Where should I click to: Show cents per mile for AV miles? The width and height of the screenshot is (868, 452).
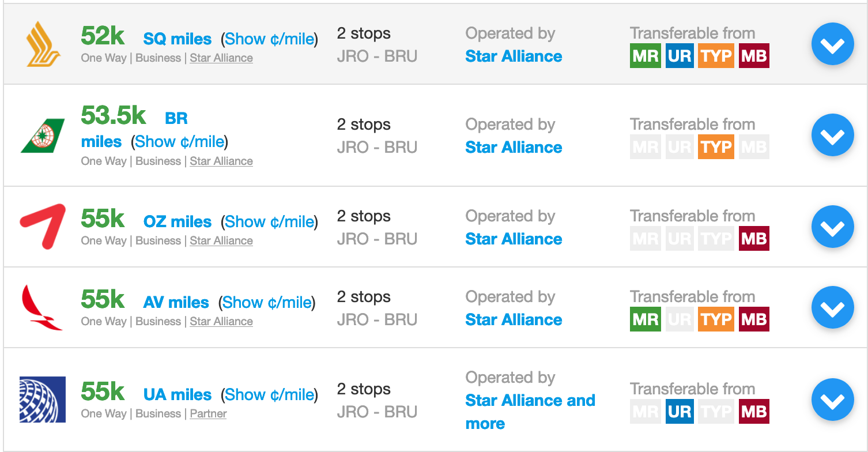pos(267,303)
